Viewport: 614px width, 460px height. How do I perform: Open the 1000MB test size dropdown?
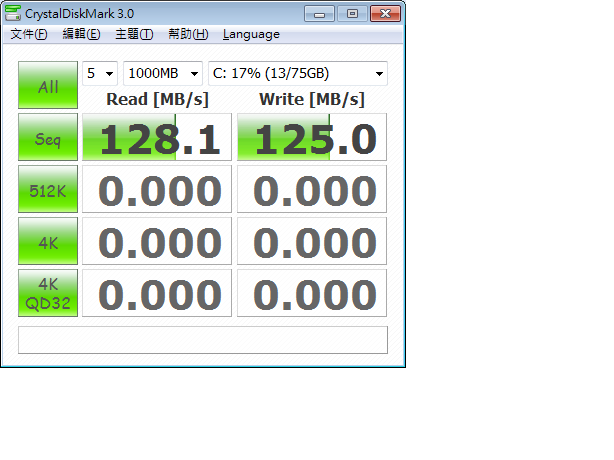163,73
